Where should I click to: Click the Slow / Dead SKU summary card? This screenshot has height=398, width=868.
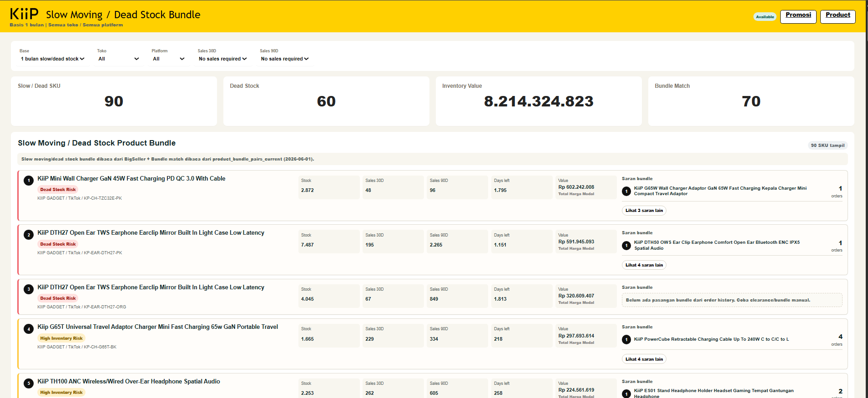114,101
